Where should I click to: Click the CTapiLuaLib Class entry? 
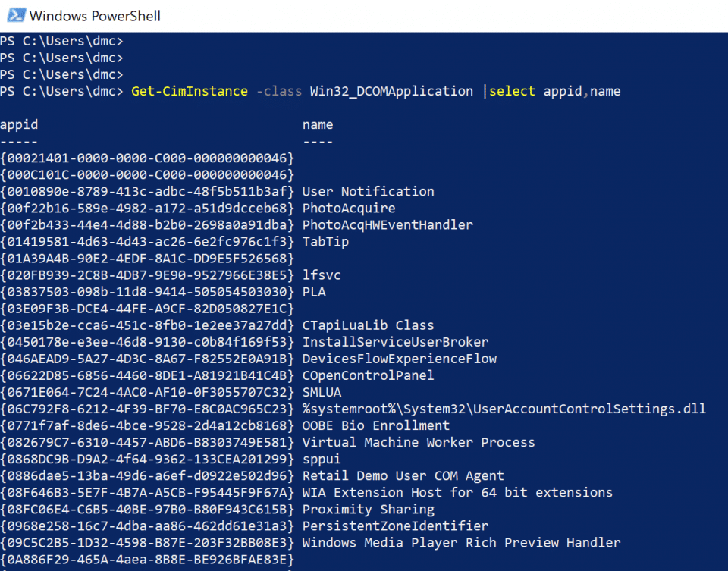tap(369, 325)
